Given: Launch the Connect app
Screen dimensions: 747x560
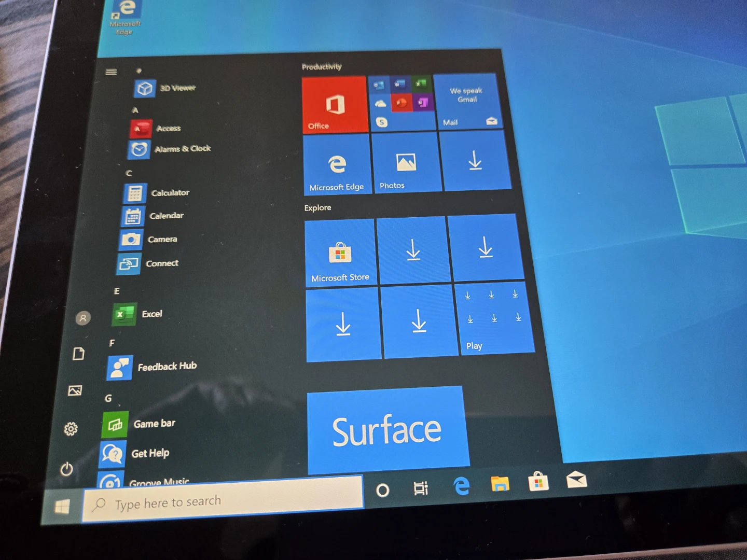Looking at the screenshot, I should pos(148,263).
